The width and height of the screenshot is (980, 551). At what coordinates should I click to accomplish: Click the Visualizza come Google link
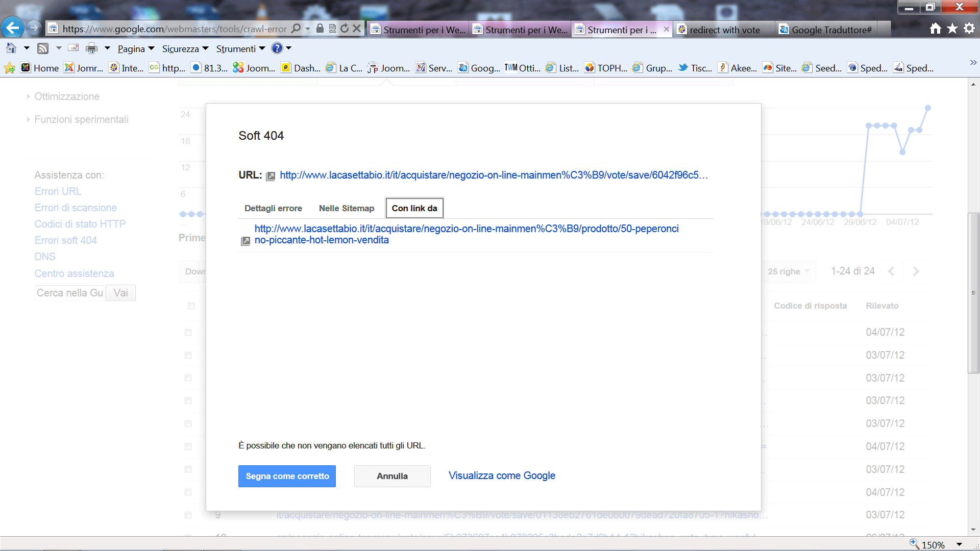coord(501,475)
